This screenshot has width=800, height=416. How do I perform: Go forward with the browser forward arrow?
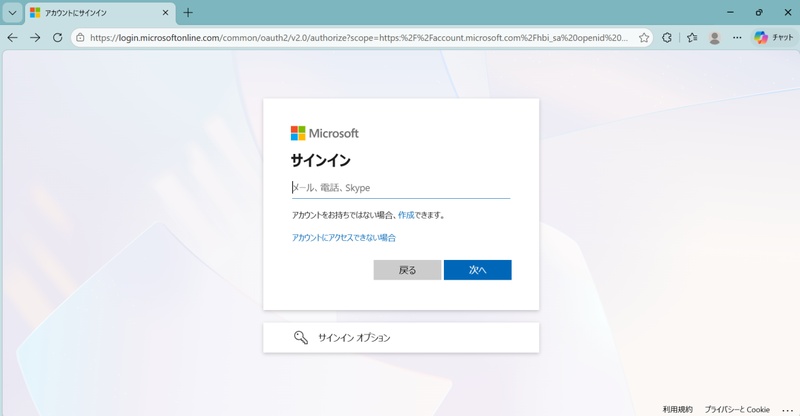(x=35, y=37)
